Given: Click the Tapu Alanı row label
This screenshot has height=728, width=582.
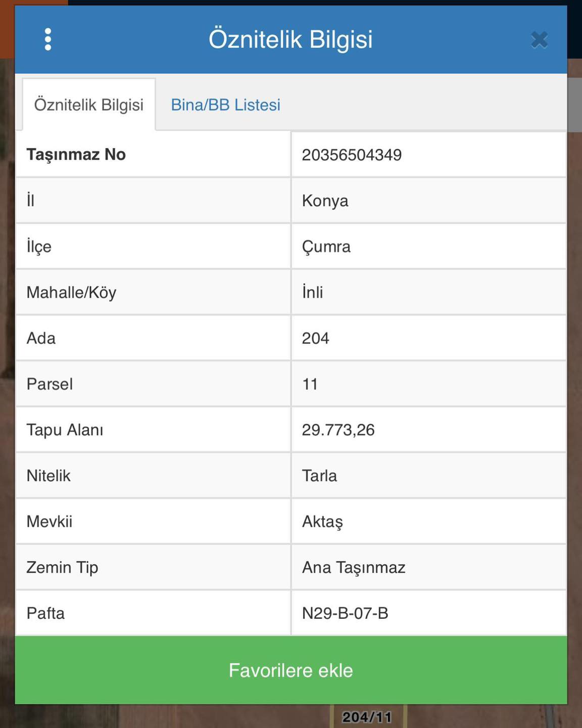Looking at the screenshot, I should (x=65, y=430).
